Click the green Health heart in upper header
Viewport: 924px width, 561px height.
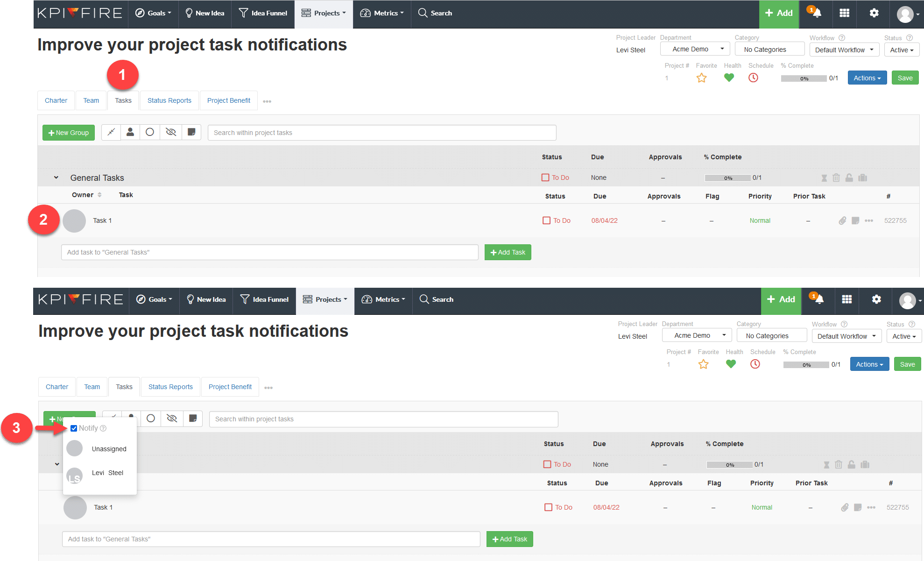tap(729, 78)
